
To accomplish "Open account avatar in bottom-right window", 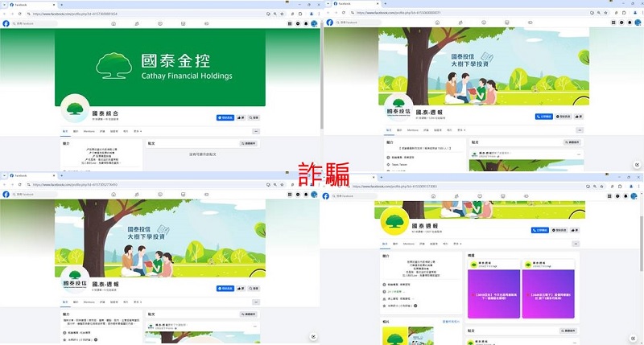I will point(634,196).
